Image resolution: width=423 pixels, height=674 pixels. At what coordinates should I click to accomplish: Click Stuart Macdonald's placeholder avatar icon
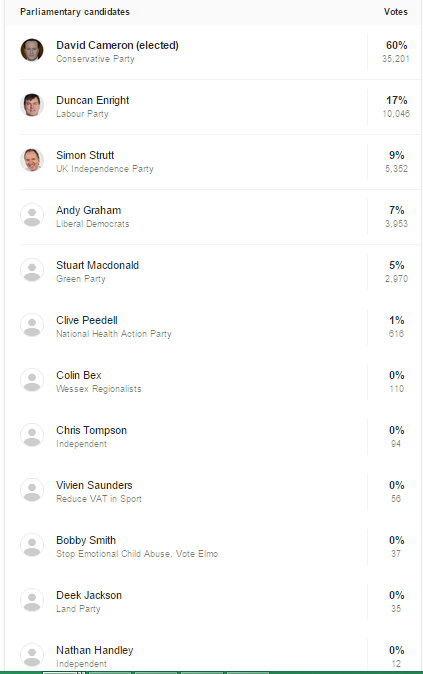[x=32, y=270]
